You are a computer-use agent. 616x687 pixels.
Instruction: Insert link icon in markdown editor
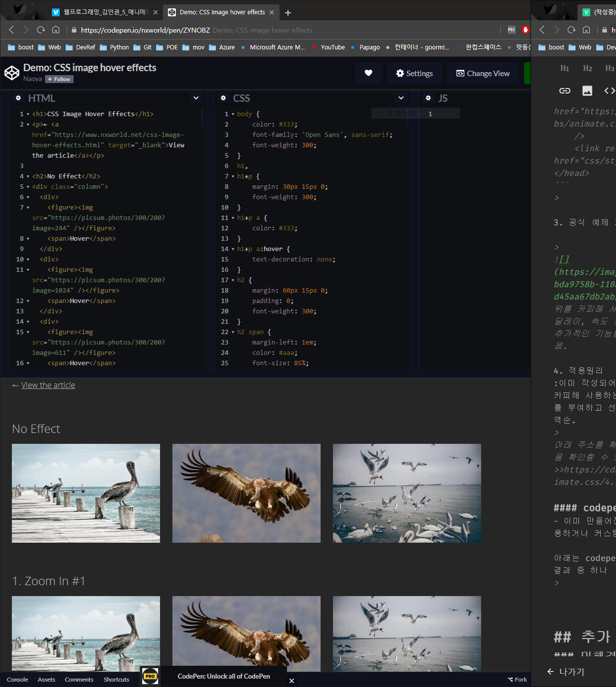click(x=565, y=90)
